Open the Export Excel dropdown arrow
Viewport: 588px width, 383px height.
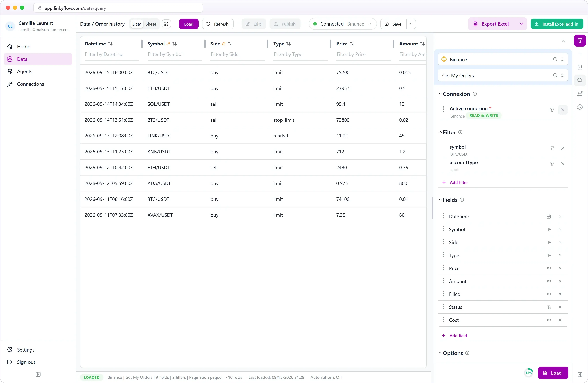521,24
